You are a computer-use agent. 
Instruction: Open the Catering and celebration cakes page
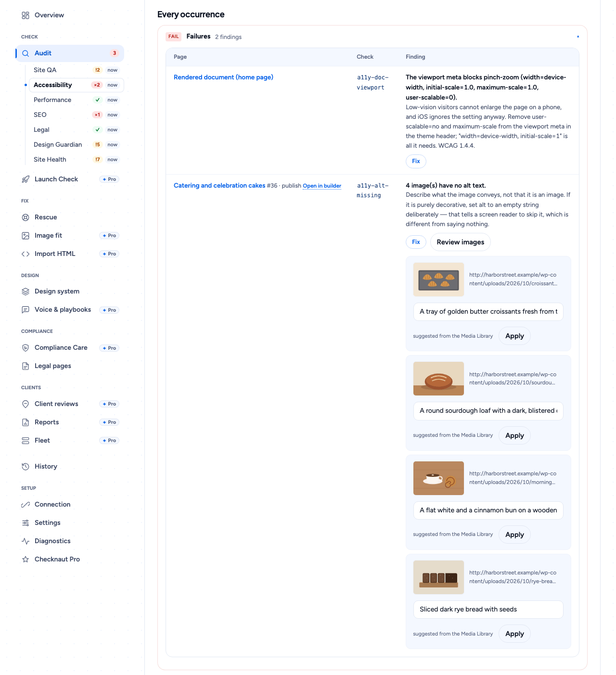[x=219, y=186]
